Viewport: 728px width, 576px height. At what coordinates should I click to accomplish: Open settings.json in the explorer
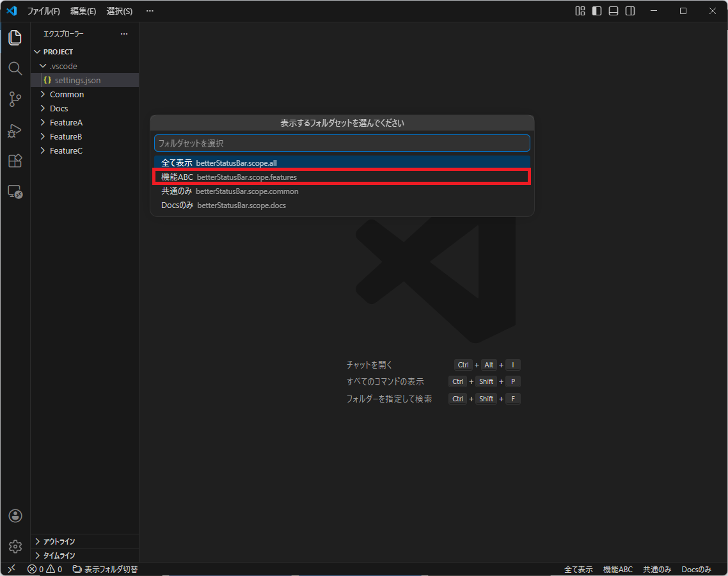pyautogui.click(x=77, y=80)
